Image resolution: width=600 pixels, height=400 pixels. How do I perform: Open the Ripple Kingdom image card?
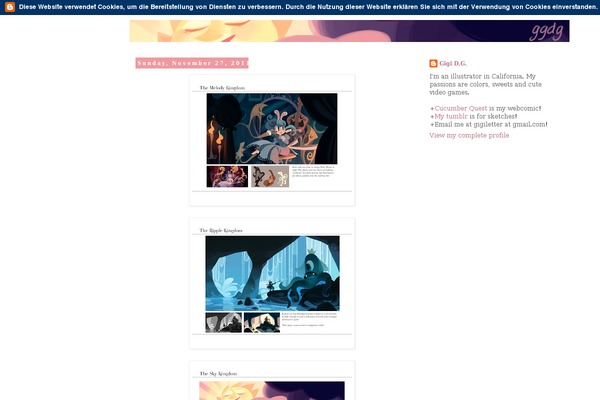[x=272, y=283]
